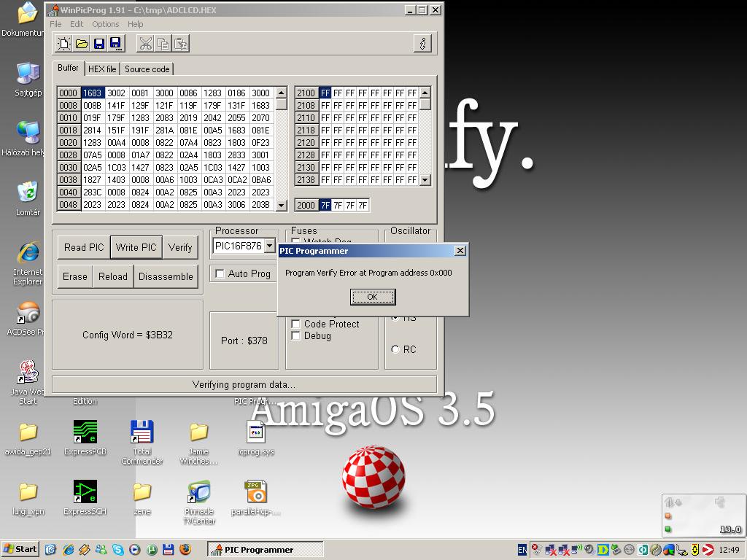Click program buffer scrollbar up arrow
Screen dimensions: 747x560
click(282, 93)
